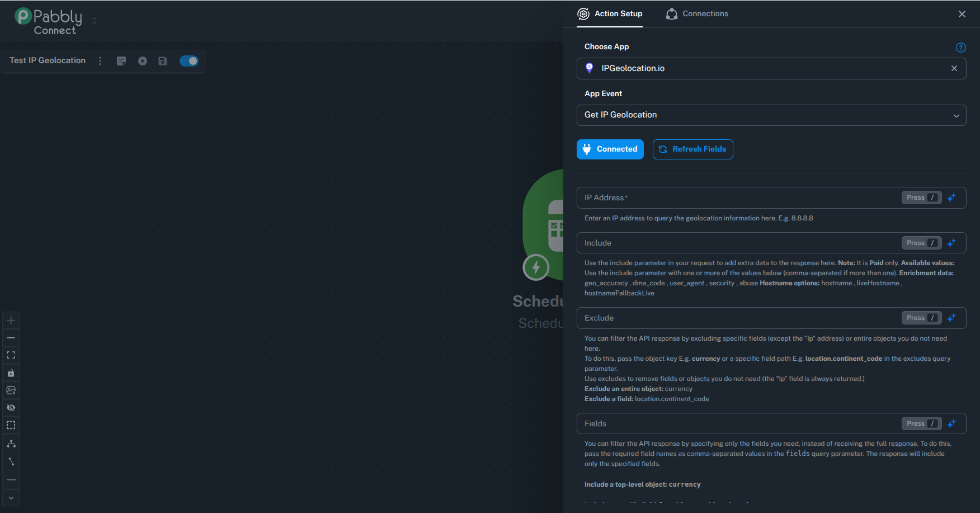Switch to the Action Setup tab
The height and width of the screenshot is (513, 980).
pos(610,14)
